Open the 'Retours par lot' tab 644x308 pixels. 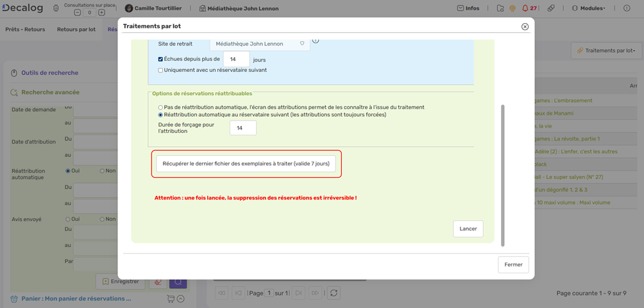76,30
